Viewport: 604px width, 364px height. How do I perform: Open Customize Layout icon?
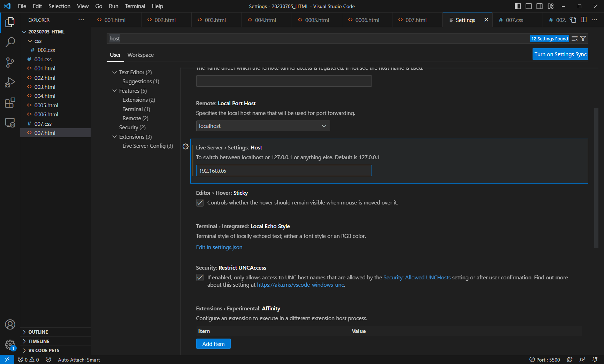pyautogui.click(x=551, y=6)
